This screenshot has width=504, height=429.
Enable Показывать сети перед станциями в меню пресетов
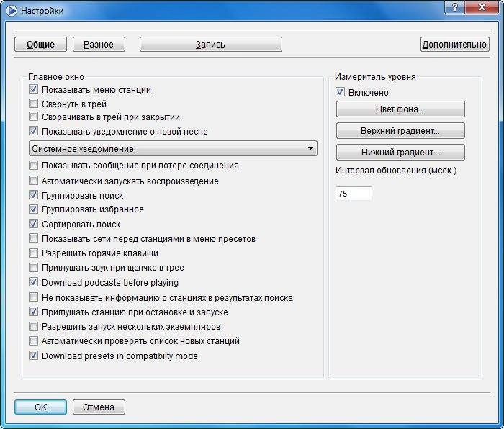[x=33, y=238]
